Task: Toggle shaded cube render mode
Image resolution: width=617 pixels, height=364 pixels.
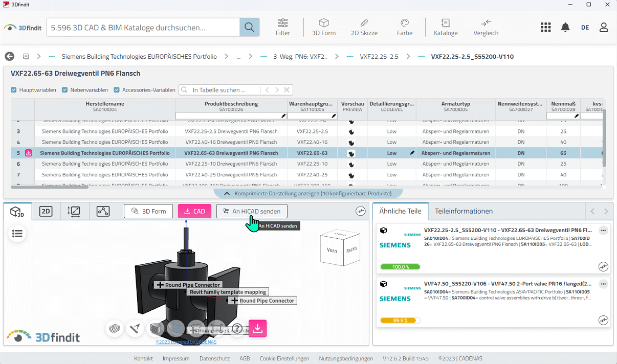Action: point(156,329)
